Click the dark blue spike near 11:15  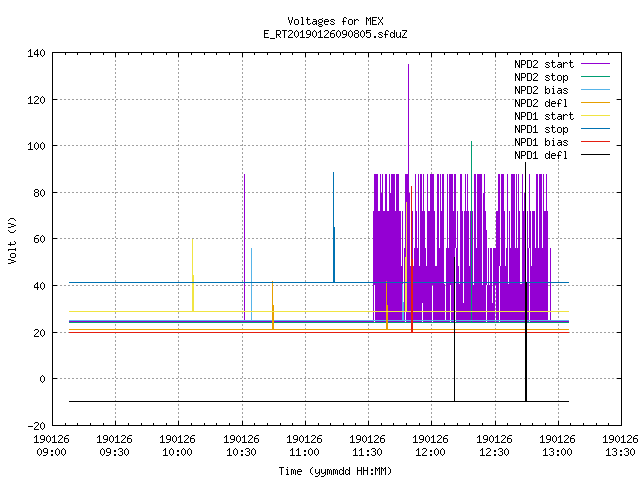tap(333, 227)
